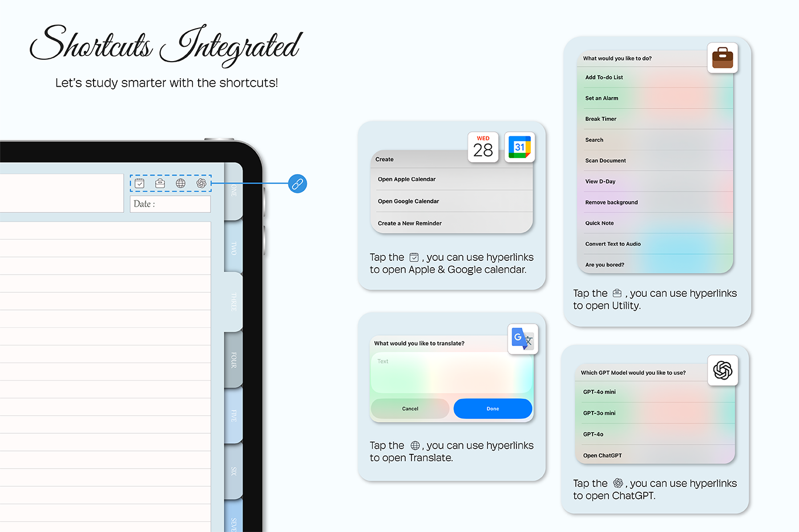The image size is (799, 532).
Task: Choose Open ChatGPT option
Action: 655,455
